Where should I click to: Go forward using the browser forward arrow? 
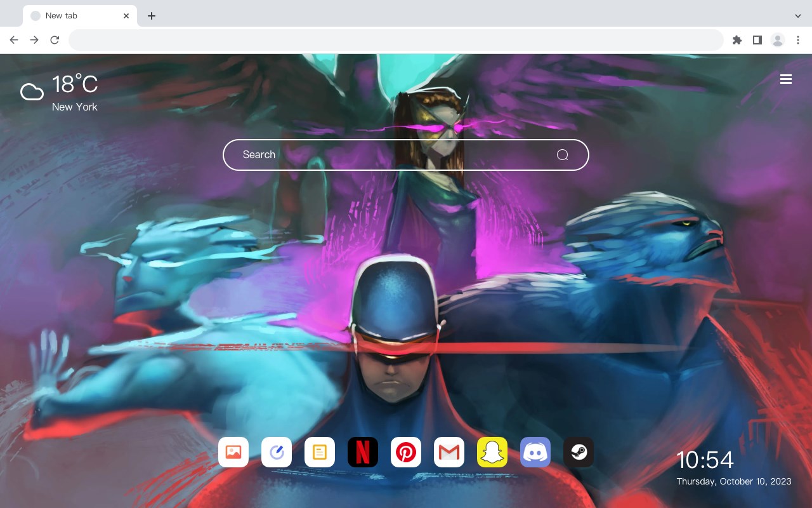(x=34, y=40)
